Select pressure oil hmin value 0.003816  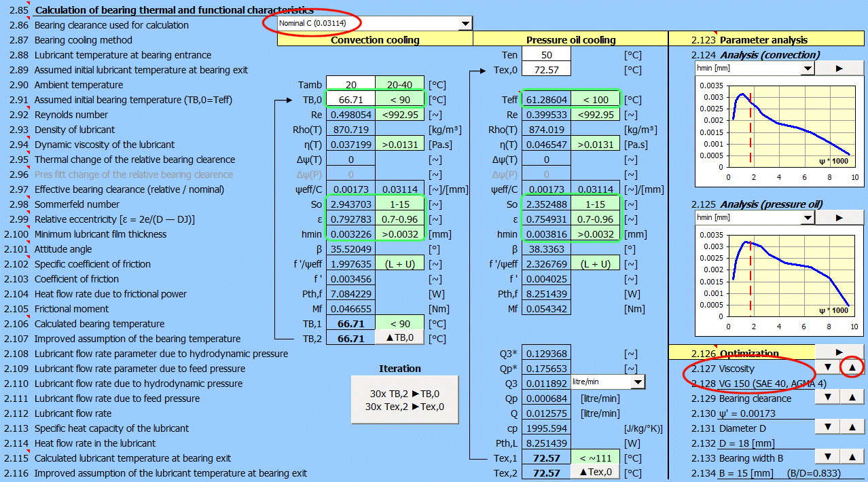click(546, 234)
